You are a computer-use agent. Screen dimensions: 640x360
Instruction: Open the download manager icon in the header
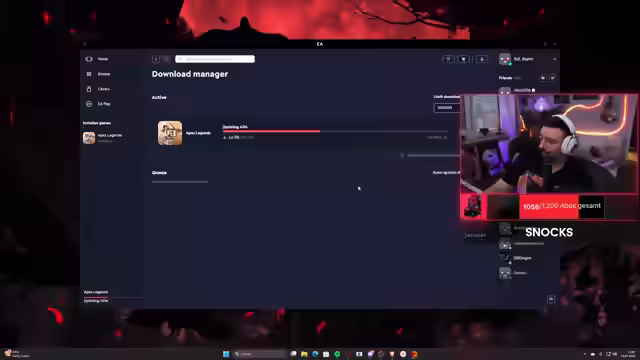click(482, 59)
